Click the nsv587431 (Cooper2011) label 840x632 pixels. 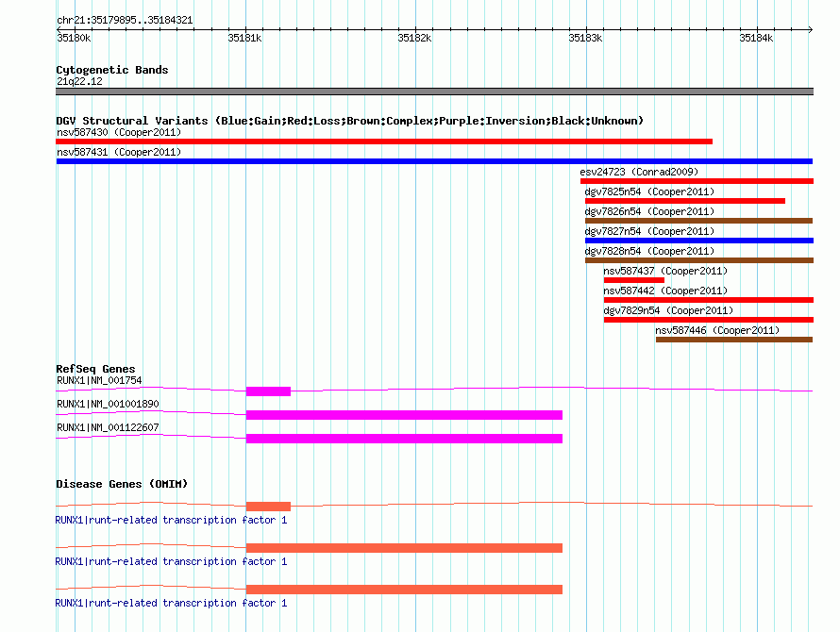[x=119, y=152]
